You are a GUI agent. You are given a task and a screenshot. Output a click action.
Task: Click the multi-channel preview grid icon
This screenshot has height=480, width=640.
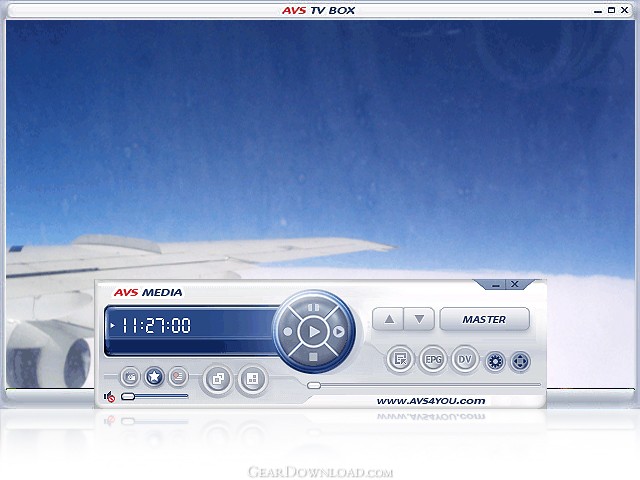[x=252, y=379]
